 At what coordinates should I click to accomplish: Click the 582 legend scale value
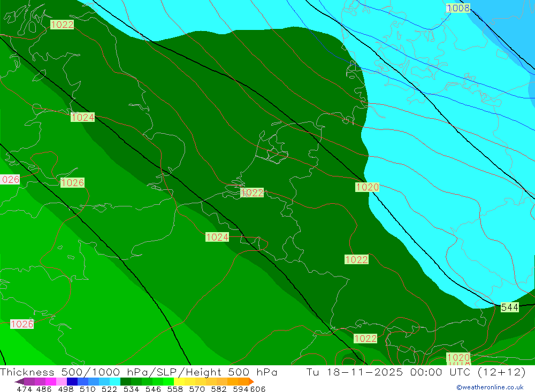[218, 389]
